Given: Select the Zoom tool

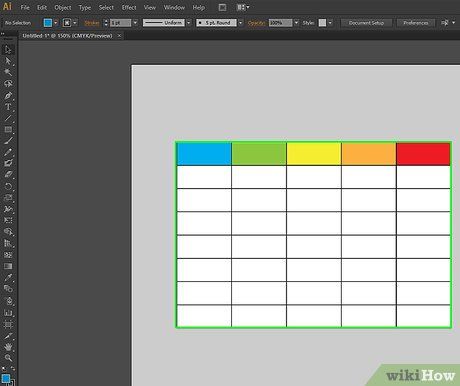Looking at the screenshot, I should point(8,358).
